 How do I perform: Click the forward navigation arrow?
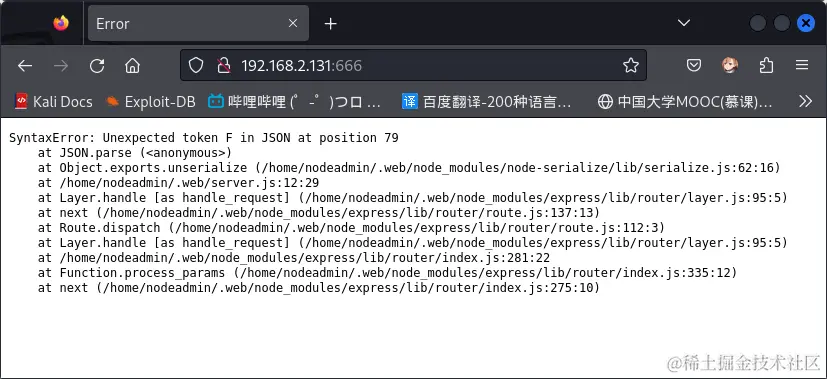(61, 65)
